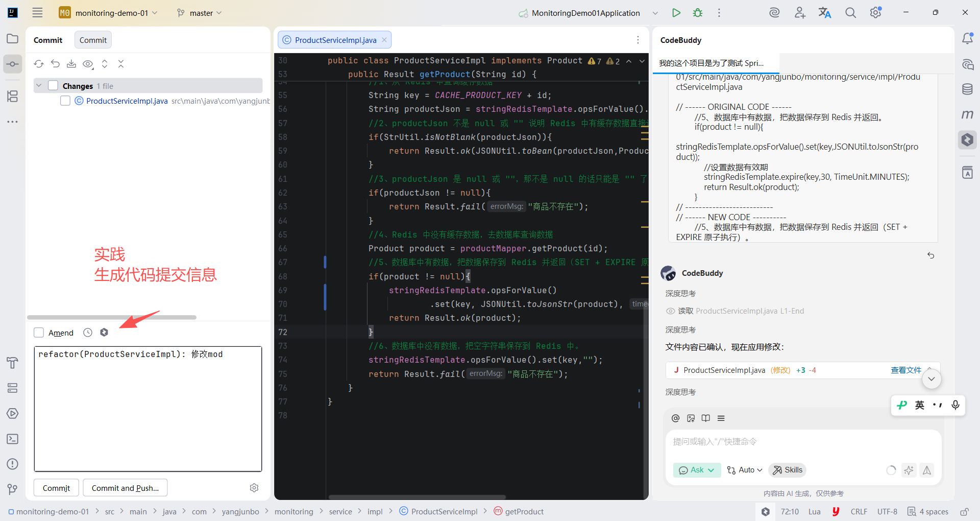Open the Ask mode dropdown
The width and height of the screenshot is (980, 521).
(697, 470)
